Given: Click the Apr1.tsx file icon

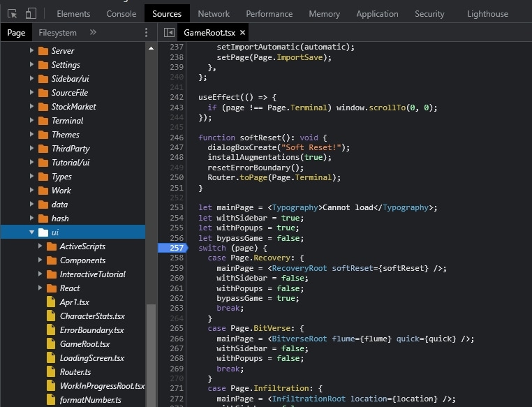Looking at the screenshot, I should [51, 302].
